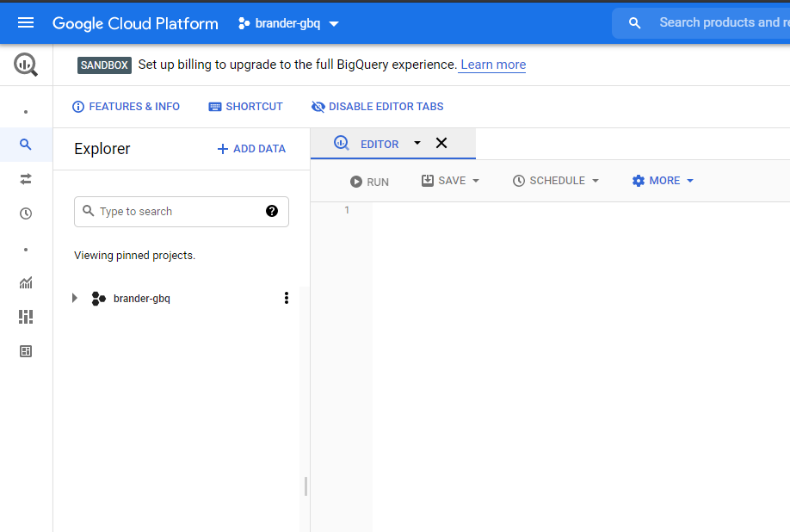Open Data transfers icon in sidebar
Viewport: 790px width, 532px height.
point(26,179)
